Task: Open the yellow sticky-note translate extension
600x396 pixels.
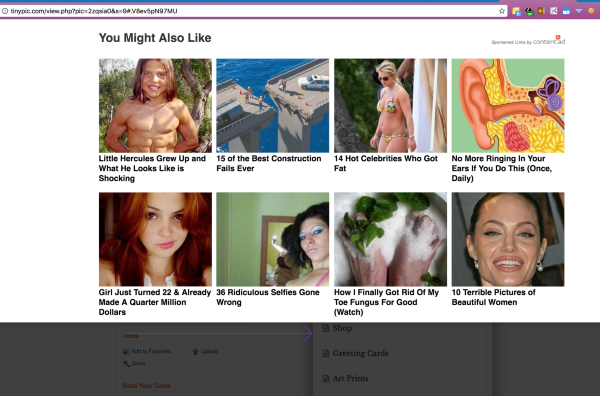Action: 517,11
